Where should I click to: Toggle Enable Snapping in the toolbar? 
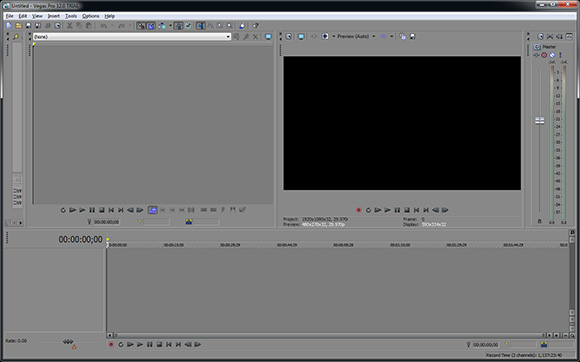coord(141,26)
